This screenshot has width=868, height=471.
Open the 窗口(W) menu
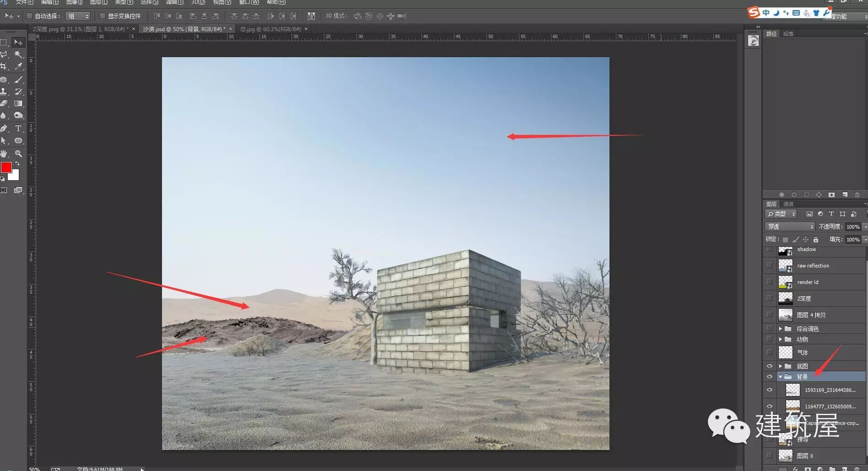tap(249, 2)
